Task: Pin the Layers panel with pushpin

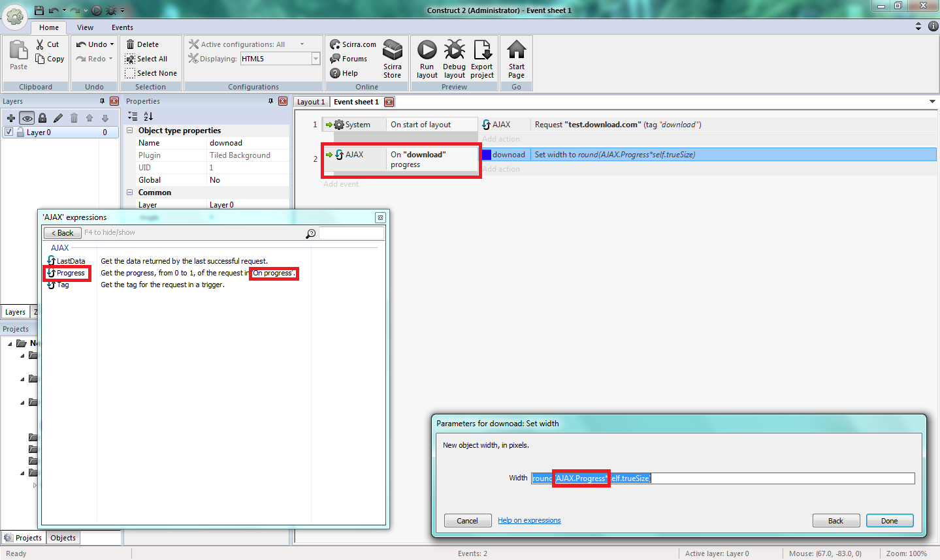Action: click(102, 101)
